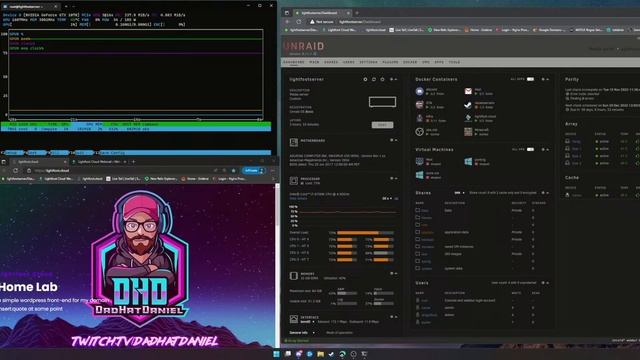Reload the Unraid dashboard page
This screenshot has width=640, height=360.
coord(299,22)
